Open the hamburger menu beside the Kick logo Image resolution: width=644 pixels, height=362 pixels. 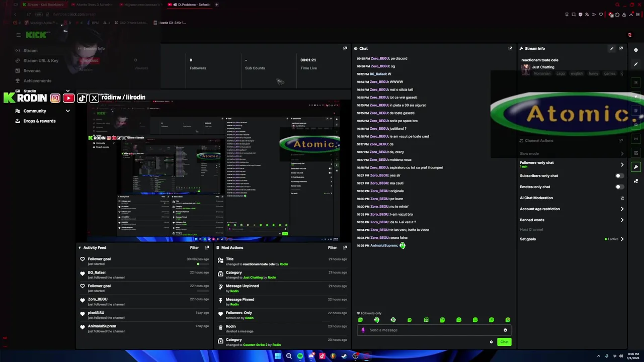tap(18, 35)
